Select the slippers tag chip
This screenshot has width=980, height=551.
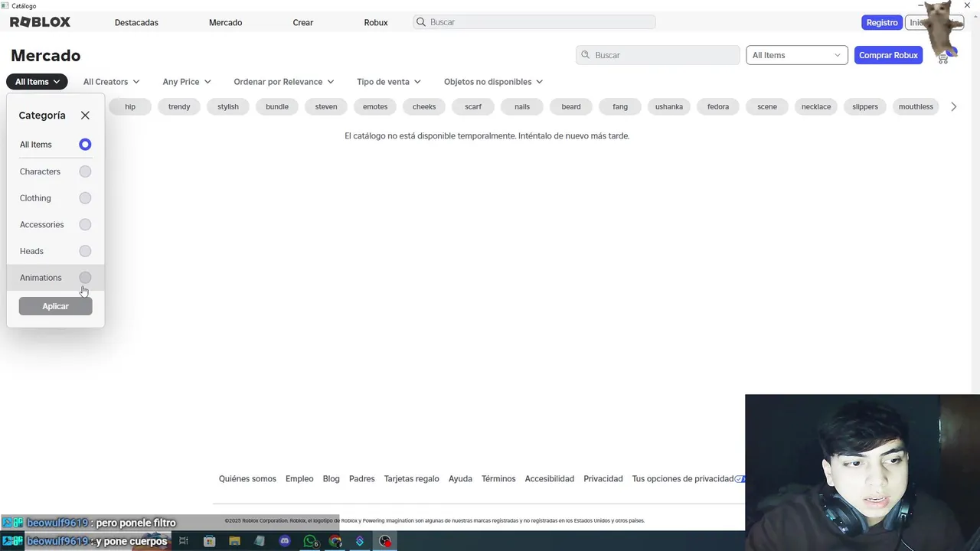(865, 106)
